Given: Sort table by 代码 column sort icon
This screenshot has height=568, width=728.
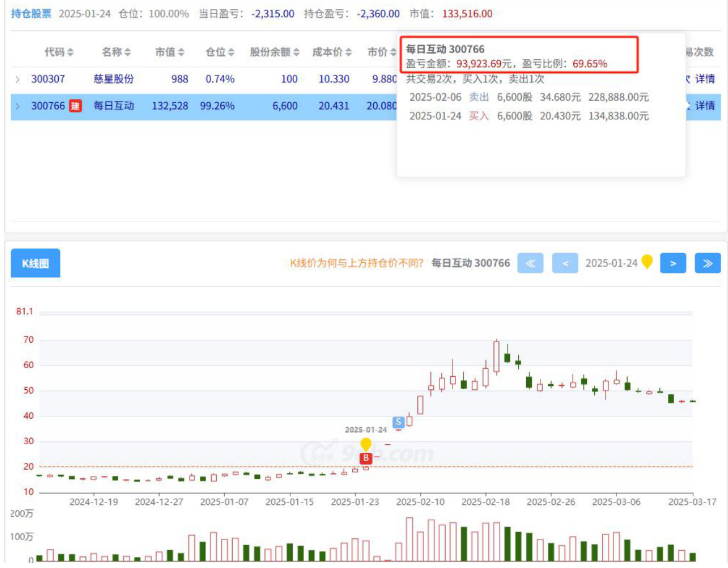Looking at the screenshot, I should tap(71, 53).
